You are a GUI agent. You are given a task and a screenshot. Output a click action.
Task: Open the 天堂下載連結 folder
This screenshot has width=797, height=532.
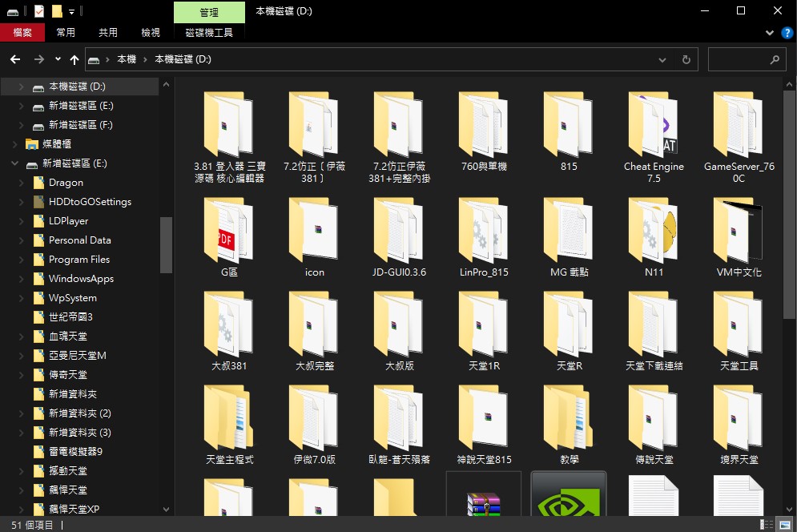[x=654, y=331]
